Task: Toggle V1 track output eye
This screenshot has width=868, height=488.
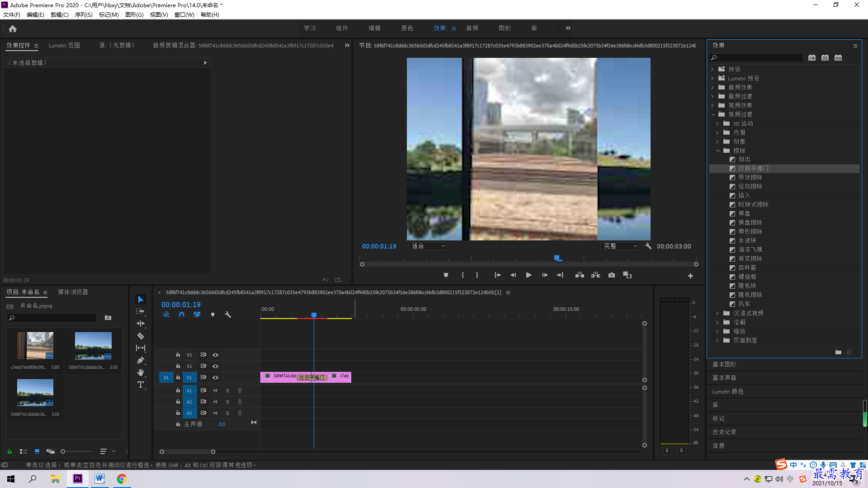Action: pos(216,377)
